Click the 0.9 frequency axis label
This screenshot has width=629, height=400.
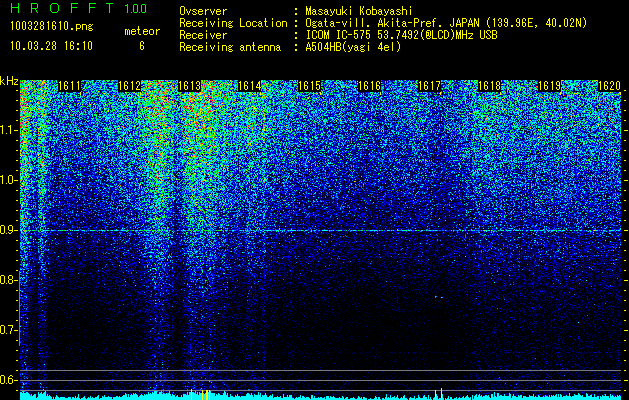tap(9, 230)
